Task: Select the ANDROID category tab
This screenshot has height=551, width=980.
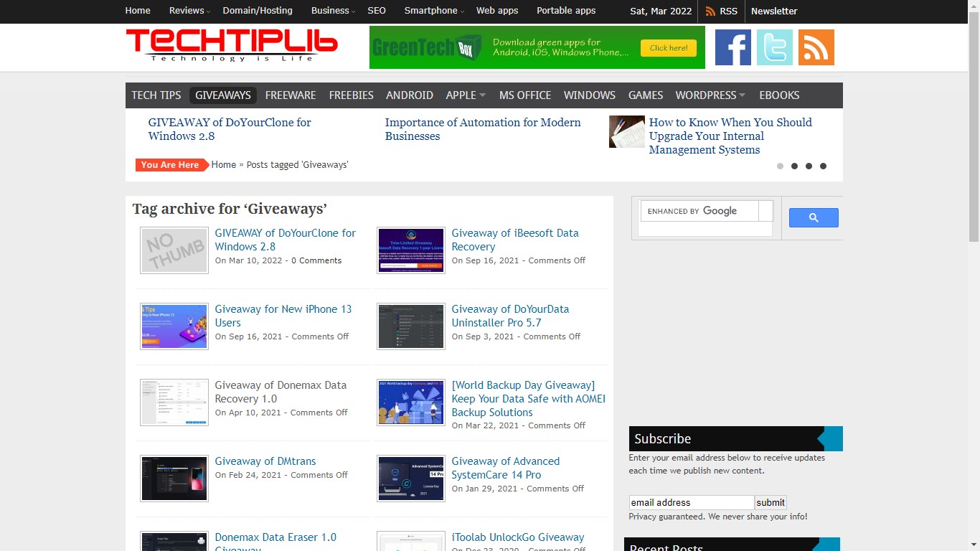Action: tap(410, 95)
